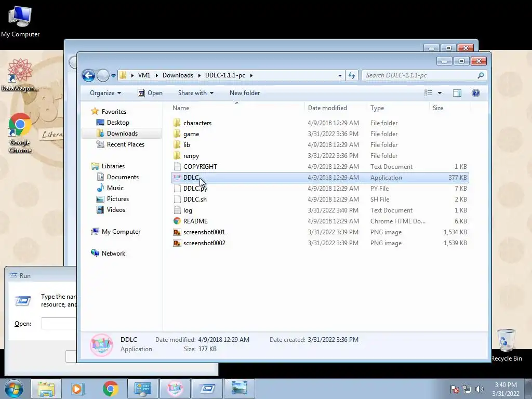Sort by the Size column header
Screen dimensions: 532x399
click(x=437, y=108)
